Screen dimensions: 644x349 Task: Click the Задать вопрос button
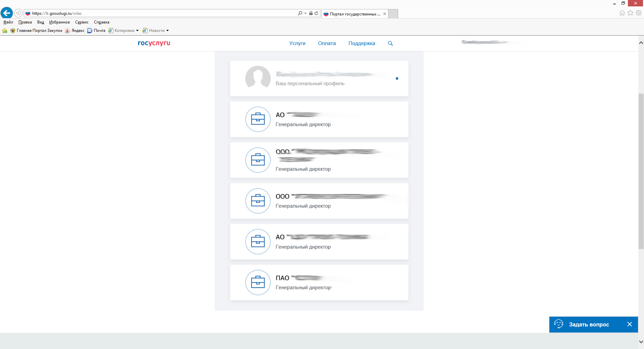pyautogui.click(x=588, y=325)
